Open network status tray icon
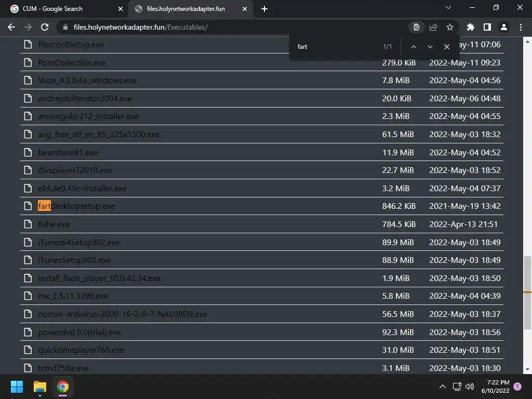 pyautogui.click(x=457, y=387)
